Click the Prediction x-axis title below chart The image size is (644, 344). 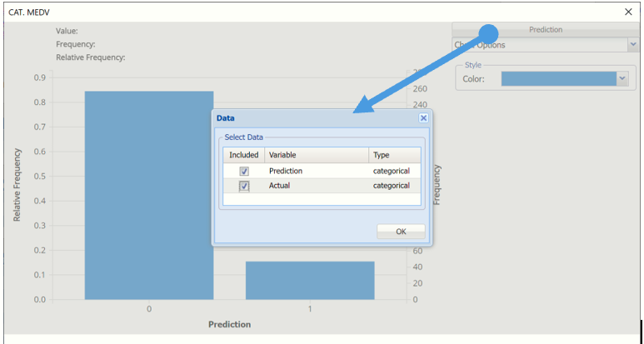point(229,324)
